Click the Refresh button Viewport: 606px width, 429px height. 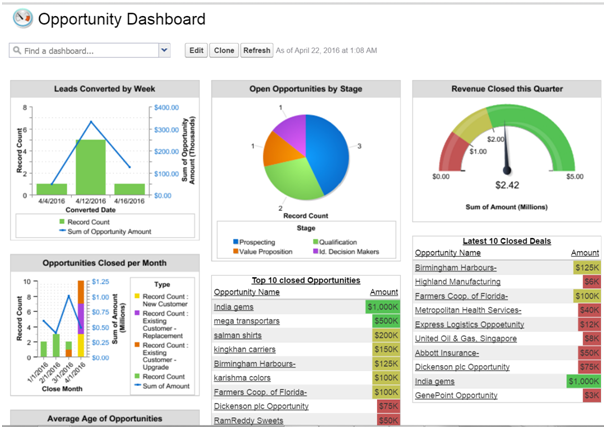tap(257, 50)
